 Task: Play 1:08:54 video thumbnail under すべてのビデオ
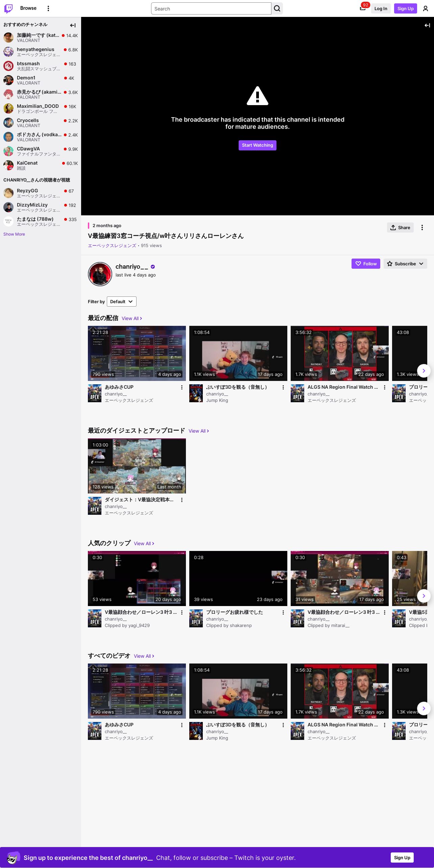[x=238, y=691]
